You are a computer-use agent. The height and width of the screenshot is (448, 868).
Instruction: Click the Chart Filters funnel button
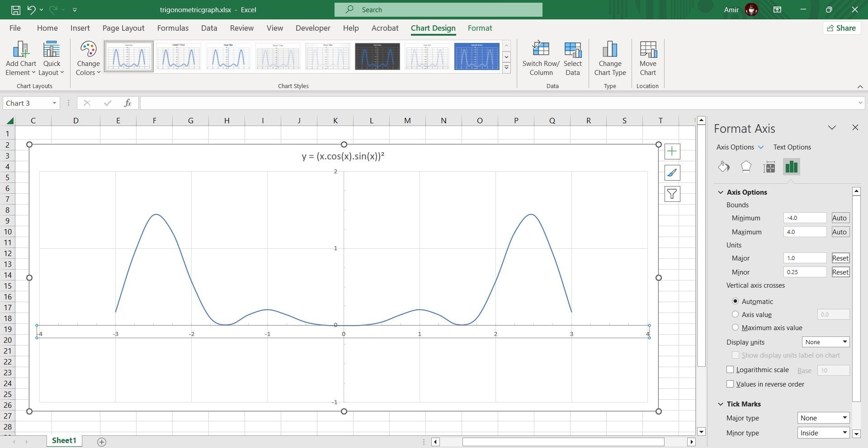pos(672,194)
